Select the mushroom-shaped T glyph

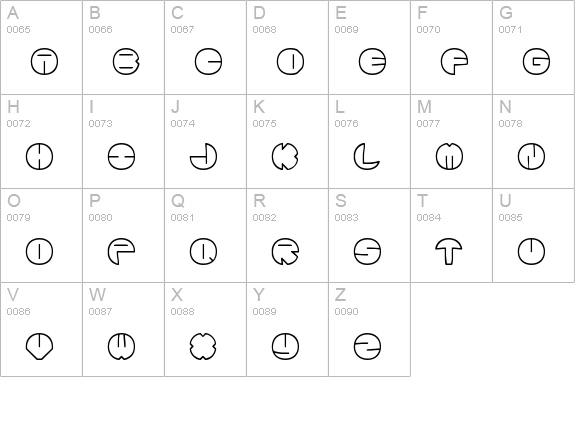(x=448, y=251)
